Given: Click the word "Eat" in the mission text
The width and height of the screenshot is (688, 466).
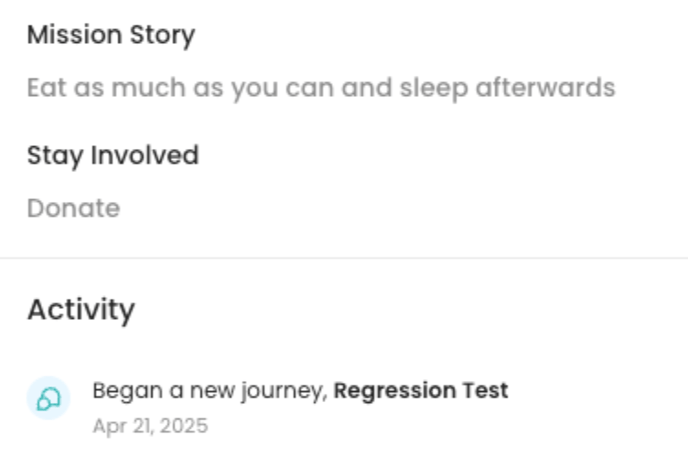Looking at the screenshot, I should (46, 88).
